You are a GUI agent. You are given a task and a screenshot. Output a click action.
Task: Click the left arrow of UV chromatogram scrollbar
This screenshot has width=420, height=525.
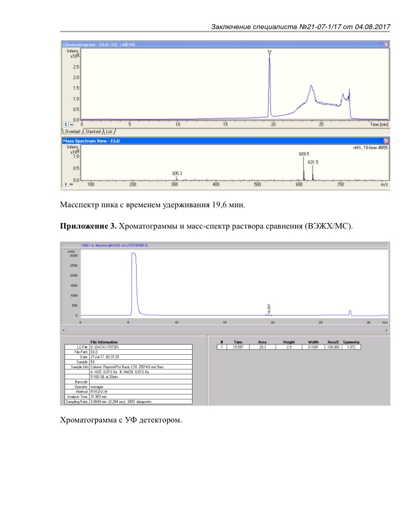point(63,331)
